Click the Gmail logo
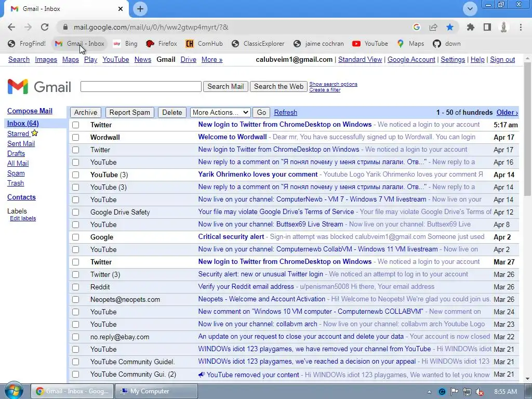 pos(39,87)
